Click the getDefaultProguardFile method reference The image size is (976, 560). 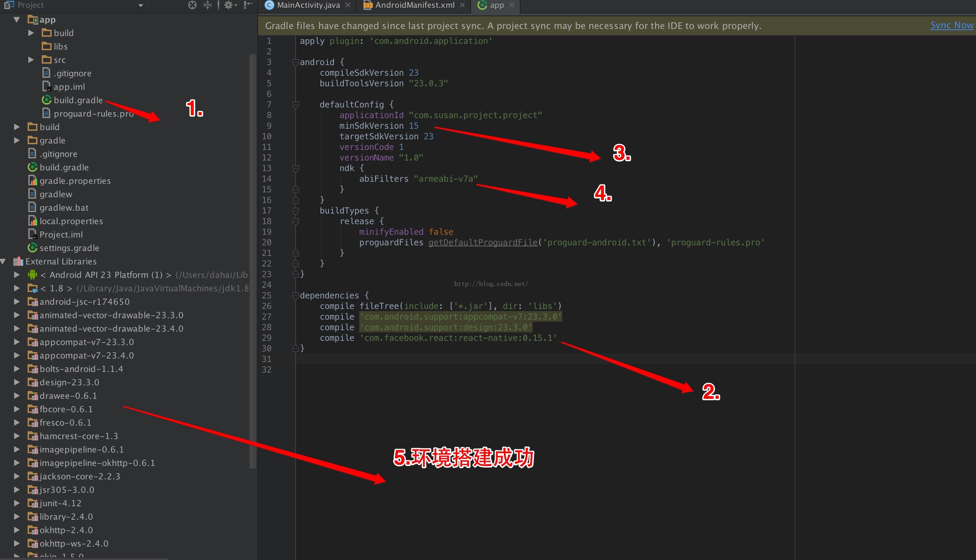(483, 243)
